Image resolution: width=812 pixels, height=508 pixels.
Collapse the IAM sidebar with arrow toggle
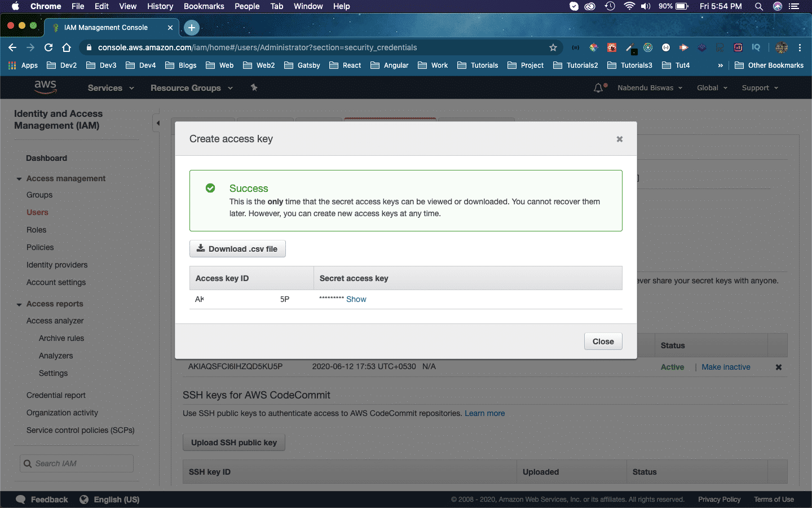(158, 123)
